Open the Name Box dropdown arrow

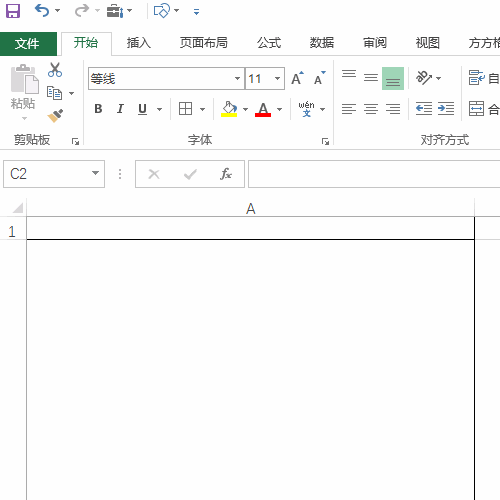pyautogui.click(x=95, y=173)
